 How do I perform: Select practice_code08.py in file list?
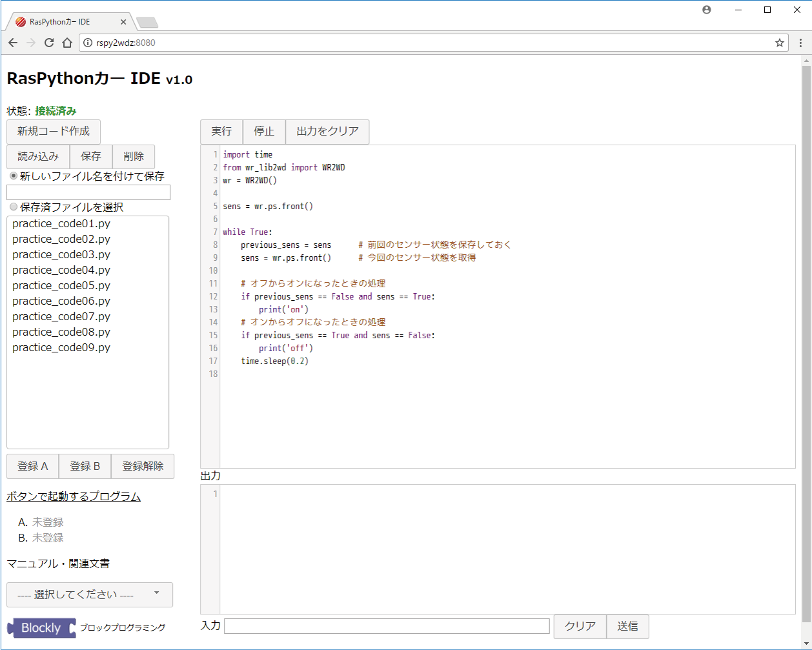click(x=88, y=332)
